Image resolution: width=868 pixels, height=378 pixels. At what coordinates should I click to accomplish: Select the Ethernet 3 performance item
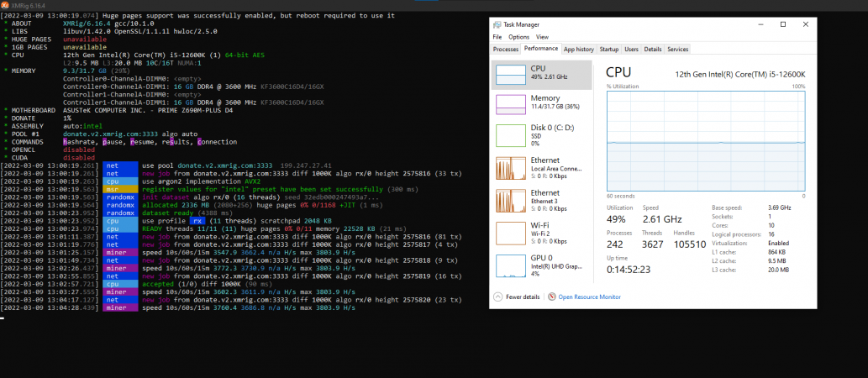click(541, 200)
